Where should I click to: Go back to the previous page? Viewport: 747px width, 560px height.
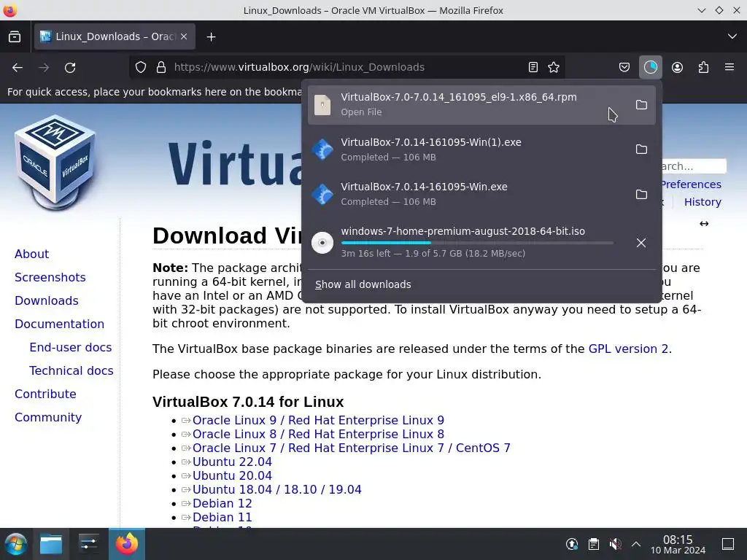tap(18, 68)
